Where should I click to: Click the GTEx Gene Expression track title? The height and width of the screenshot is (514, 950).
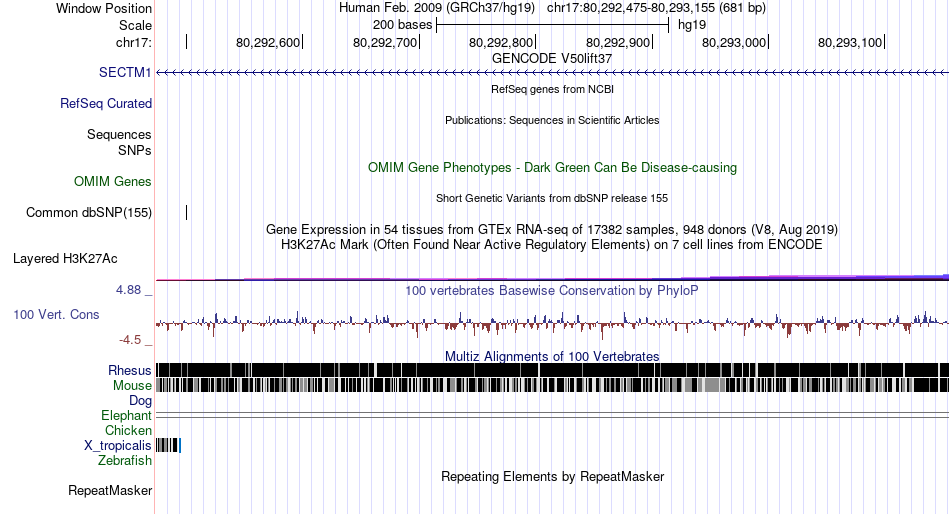pyautogui.click(x=552, y=230)
